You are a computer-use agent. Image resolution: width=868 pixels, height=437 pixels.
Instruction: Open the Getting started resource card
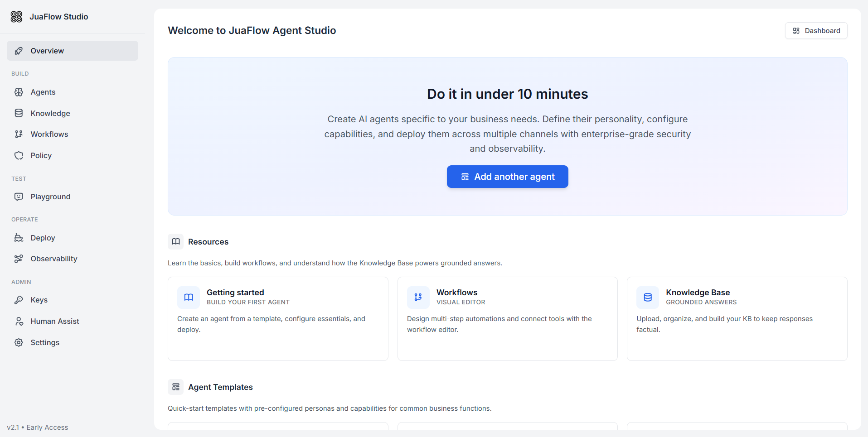(x=278, y=318)
